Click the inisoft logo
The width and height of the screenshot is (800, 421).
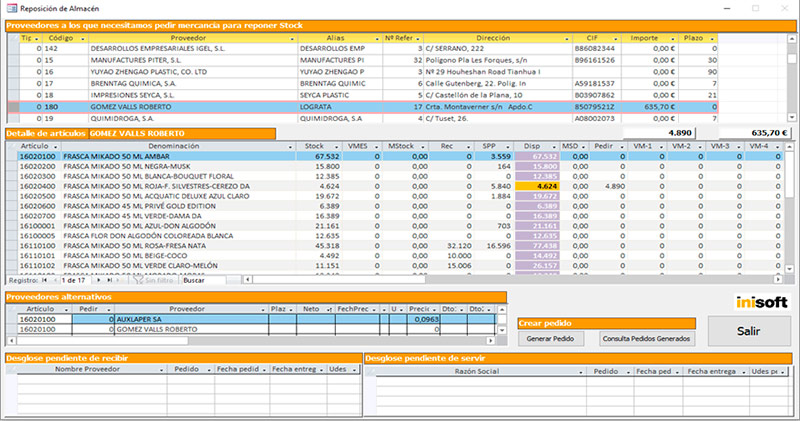(x=761, y=302)
